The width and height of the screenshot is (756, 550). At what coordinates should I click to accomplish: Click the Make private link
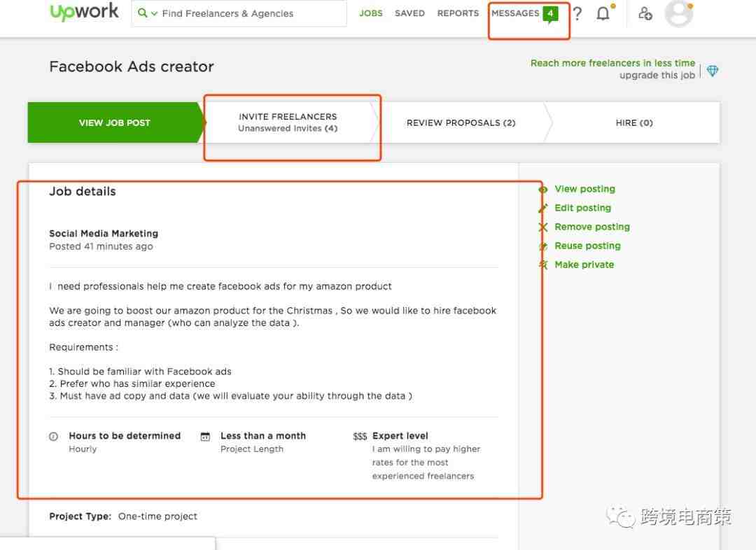click(584, 265)
